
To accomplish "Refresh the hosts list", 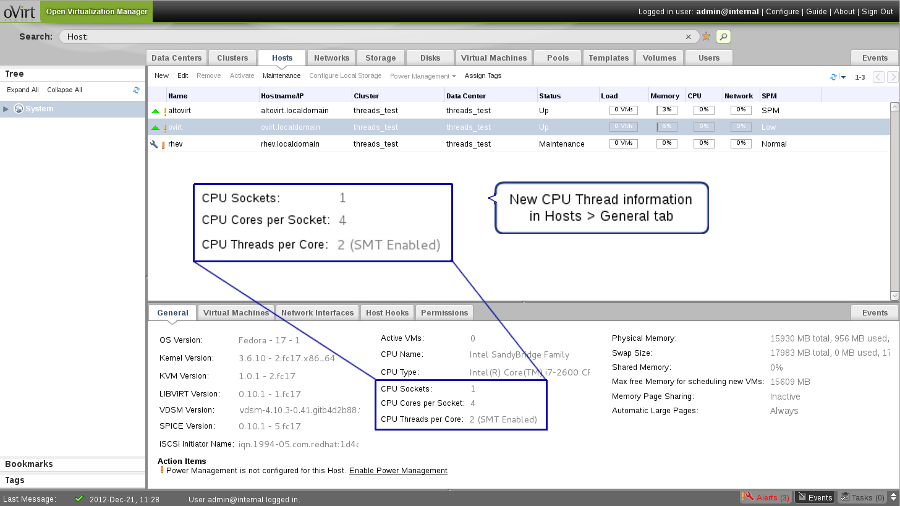I will pyautogui.click(x=833, y=76).
